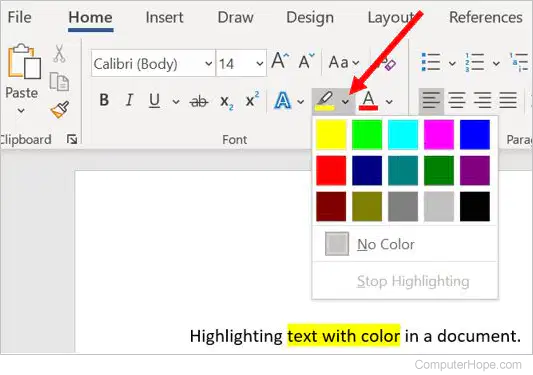Apply Text Effects with the blue A icon
The width and height of the screenshot is (533, 375).
pos(282,101)
